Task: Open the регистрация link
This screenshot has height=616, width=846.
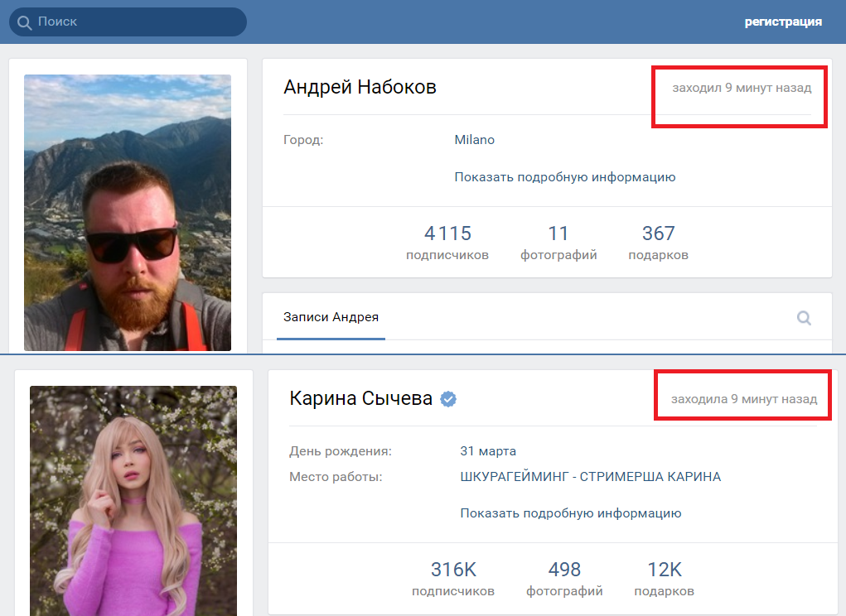Action: (783, 22)
